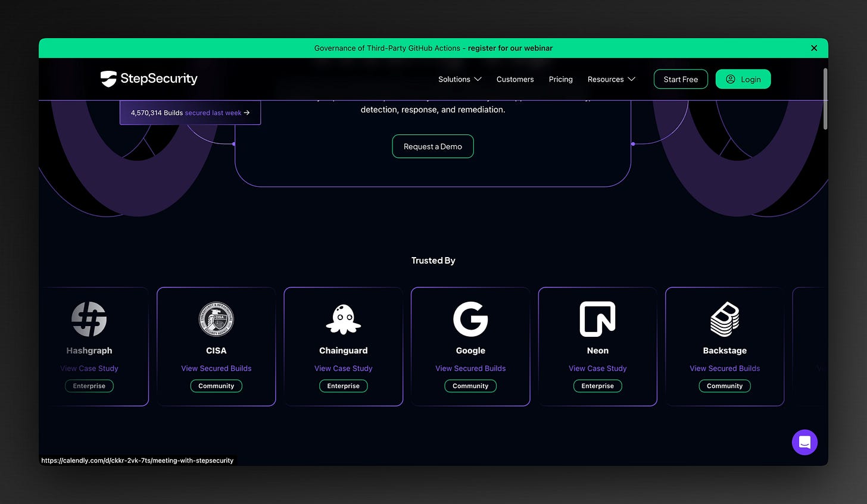Image resolution: width=867 pixels, height=504 pixels.
Task: Open Hashgraph View Case Study link
Action: tap(89, 368)
